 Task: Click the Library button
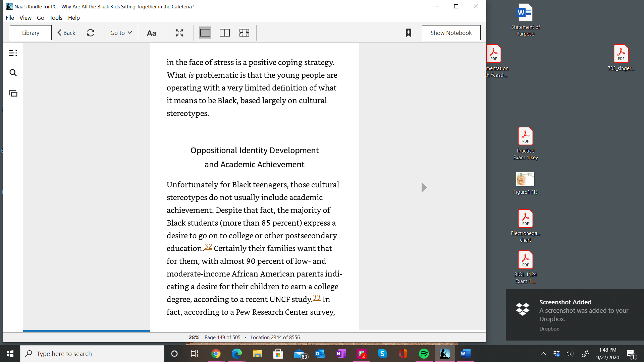click(31, 33)
